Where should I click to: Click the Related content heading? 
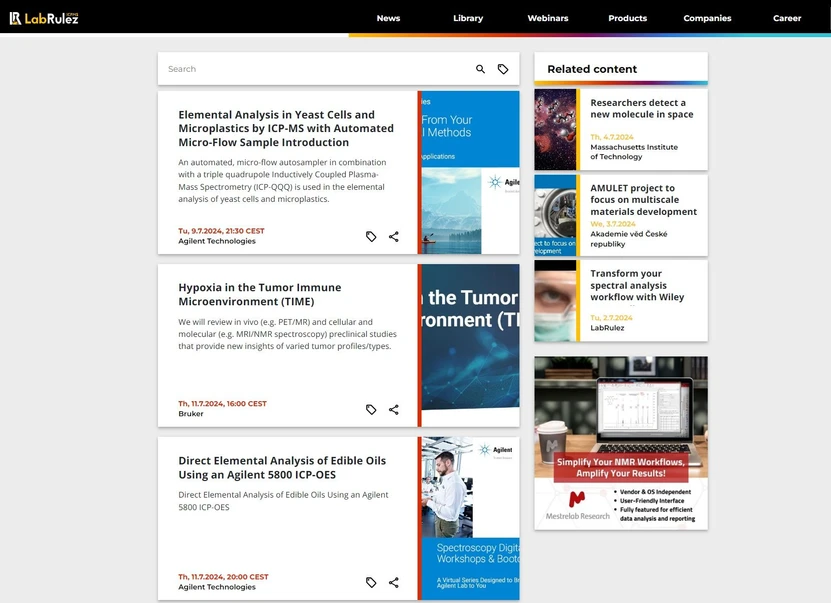[592, 69]
